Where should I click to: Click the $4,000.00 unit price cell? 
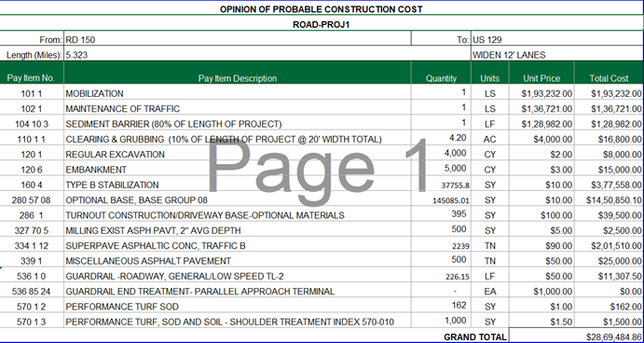pyautogui.click(x=541, y=139)
